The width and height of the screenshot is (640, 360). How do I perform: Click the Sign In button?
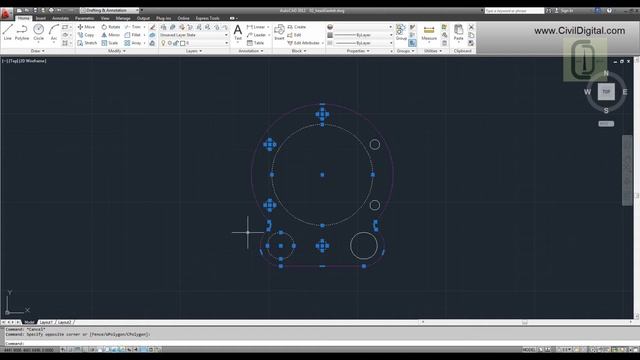click(564, 11)
